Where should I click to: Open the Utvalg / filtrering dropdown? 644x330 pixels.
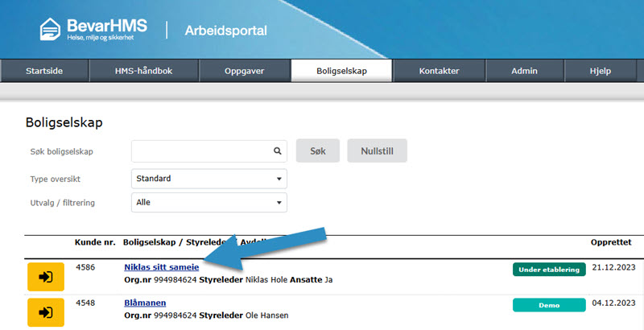pyautogui.click(x=208, y=203)
